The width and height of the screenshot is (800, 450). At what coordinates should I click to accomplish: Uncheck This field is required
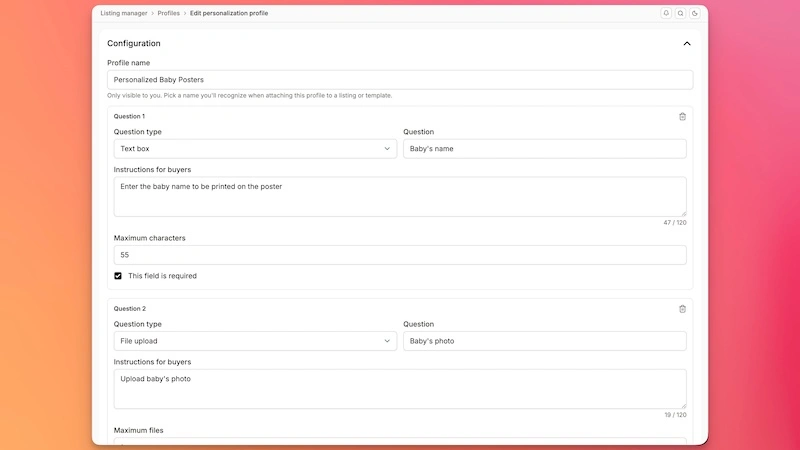tap(118, 276)
